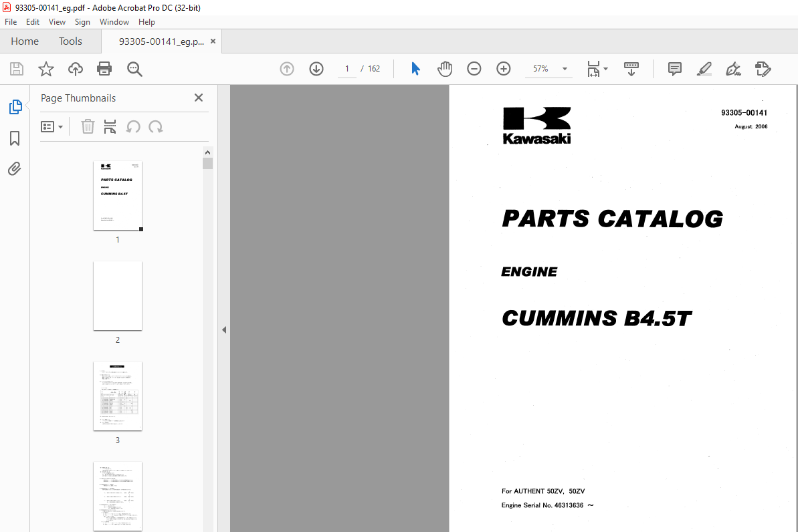Open the fit options dropdown arrow
The height and width of the screenshot is (532, 798).
pos(605,69)
